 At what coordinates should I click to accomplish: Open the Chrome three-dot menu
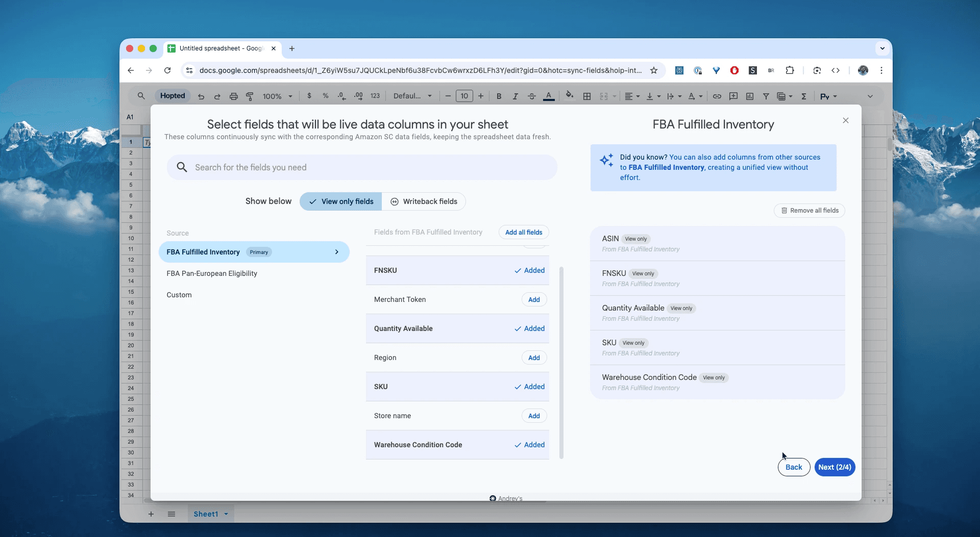click(x=881, y=70)
